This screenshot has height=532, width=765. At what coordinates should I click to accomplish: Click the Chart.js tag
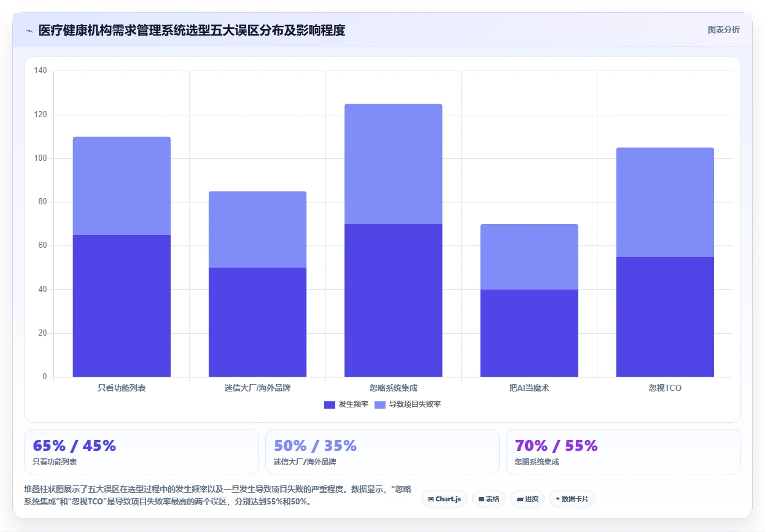click(445, 499)
